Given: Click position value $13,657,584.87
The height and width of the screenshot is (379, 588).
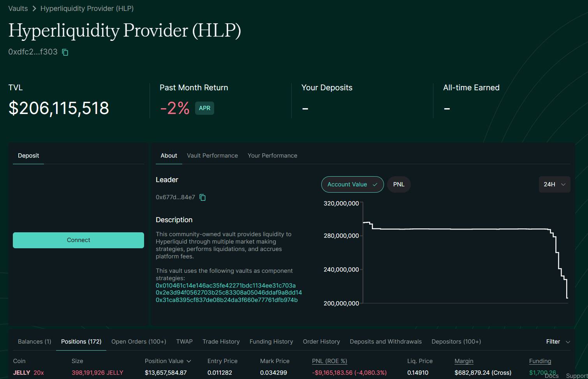Looking at the screenshot, I should coord(165,373).
